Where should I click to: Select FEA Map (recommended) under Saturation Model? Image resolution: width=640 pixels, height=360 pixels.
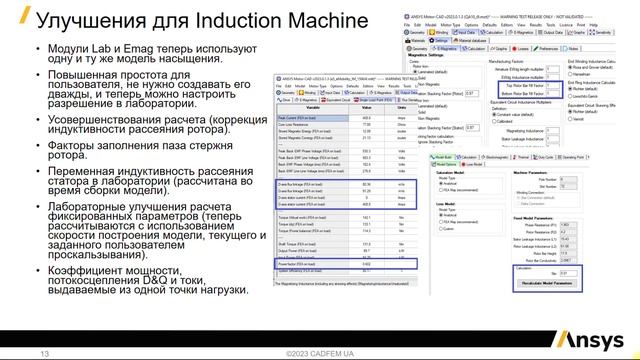click(458, 190)
